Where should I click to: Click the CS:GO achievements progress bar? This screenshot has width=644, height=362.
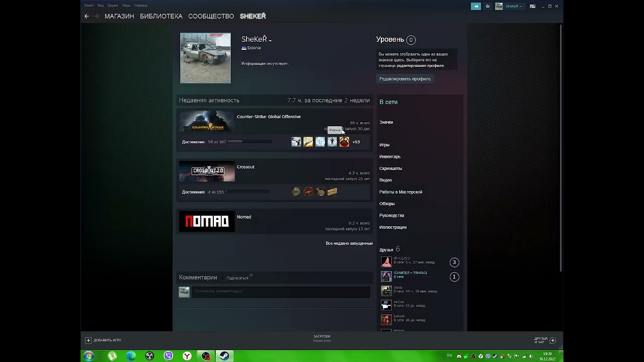[250, 142]
